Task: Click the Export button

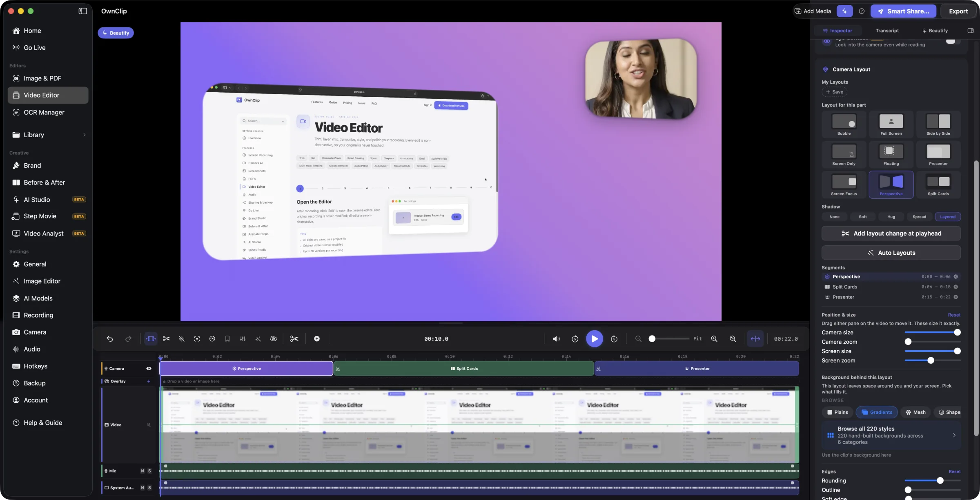Action: 958,11
